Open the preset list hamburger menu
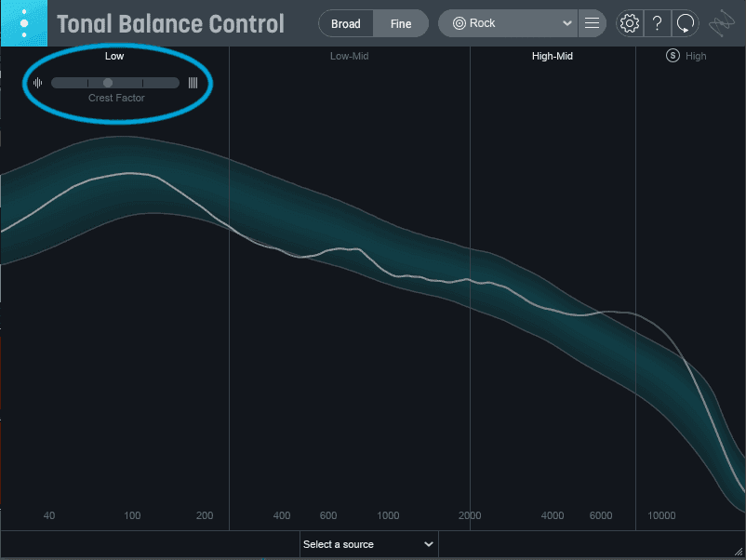 tap(592, 23)
